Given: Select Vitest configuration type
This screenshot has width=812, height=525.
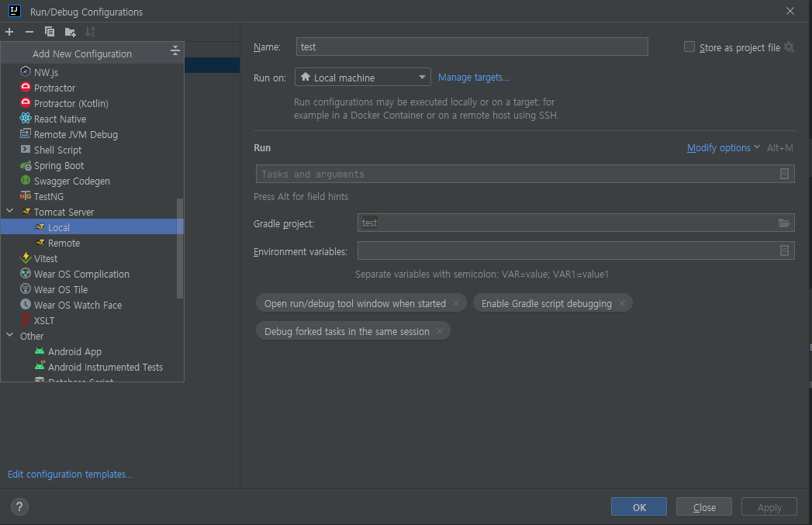Looking at the screenshot, I should pyautogui.click(x=92, y=258).
